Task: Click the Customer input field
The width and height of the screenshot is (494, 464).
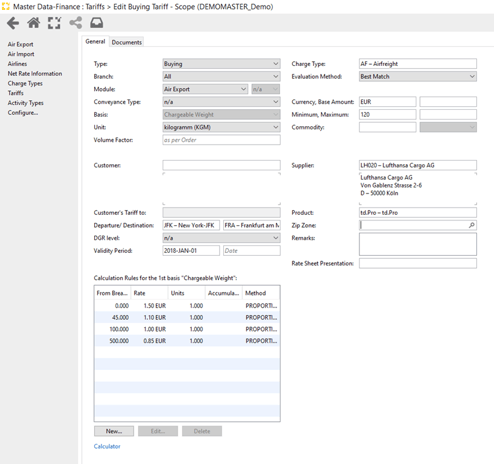Action: click(221, 165)
